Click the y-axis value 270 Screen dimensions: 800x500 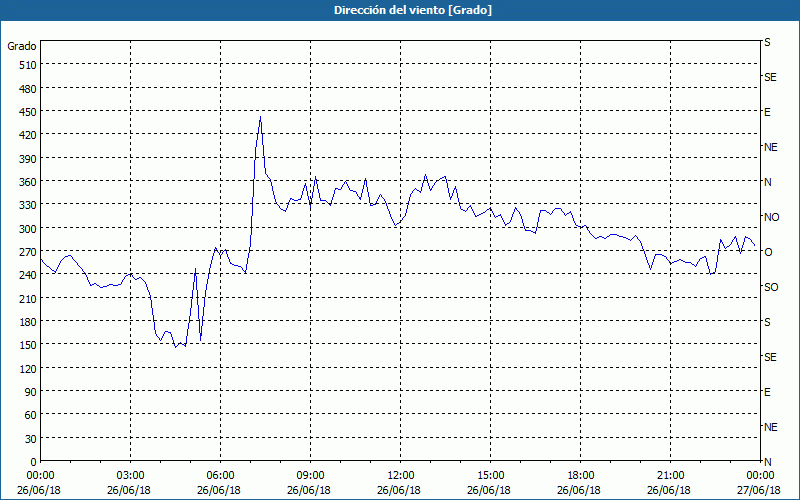coord(28,252)
